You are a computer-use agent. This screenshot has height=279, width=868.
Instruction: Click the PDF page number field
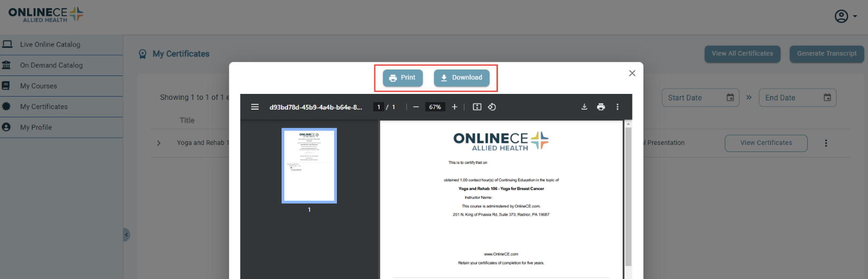click(379, 107)
